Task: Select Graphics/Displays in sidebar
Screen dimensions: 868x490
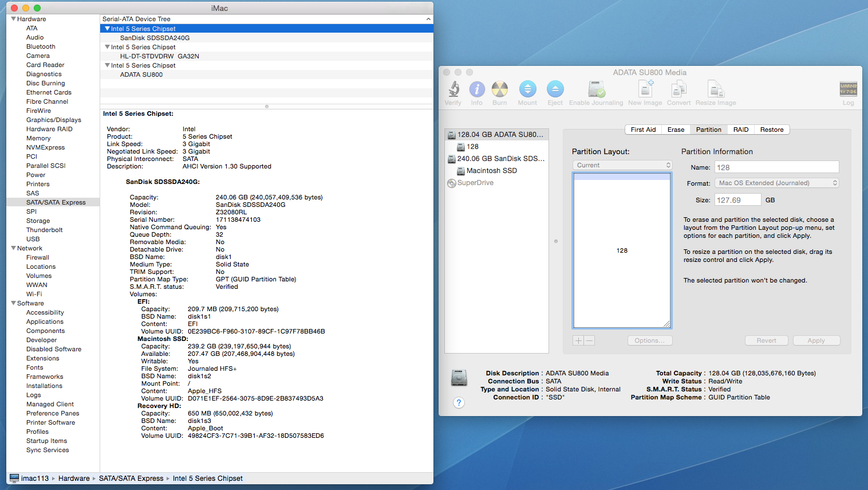Action: [54, 120]
